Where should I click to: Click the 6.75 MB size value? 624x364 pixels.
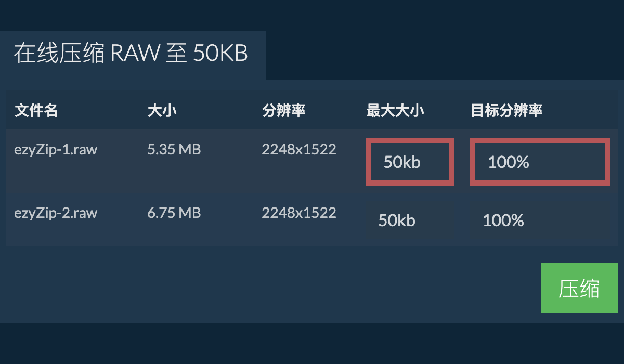[x=174, y=213]
